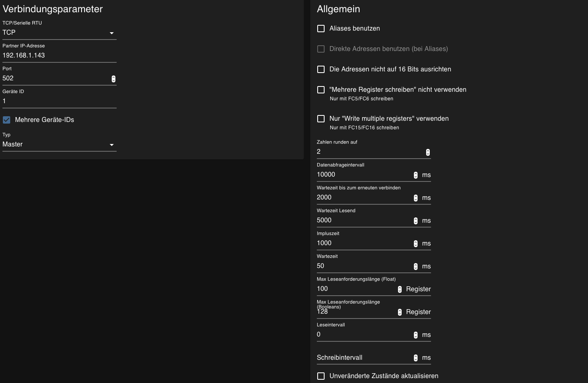The height and width of the screenshot is (383, 588).
Task: Uncheck the Mehrere Geräte-IDs checkbox
Action: [x=7, y=120]
